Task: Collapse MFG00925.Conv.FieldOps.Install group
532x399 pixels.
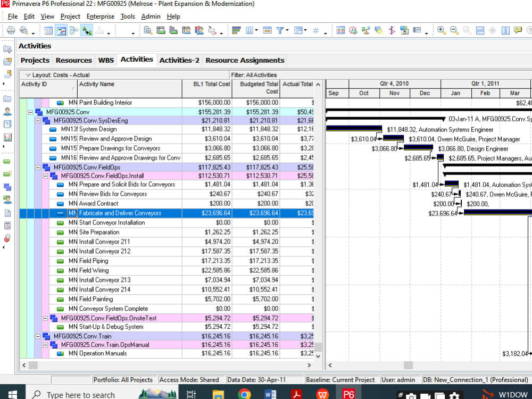Action: (x=45, y=176)
